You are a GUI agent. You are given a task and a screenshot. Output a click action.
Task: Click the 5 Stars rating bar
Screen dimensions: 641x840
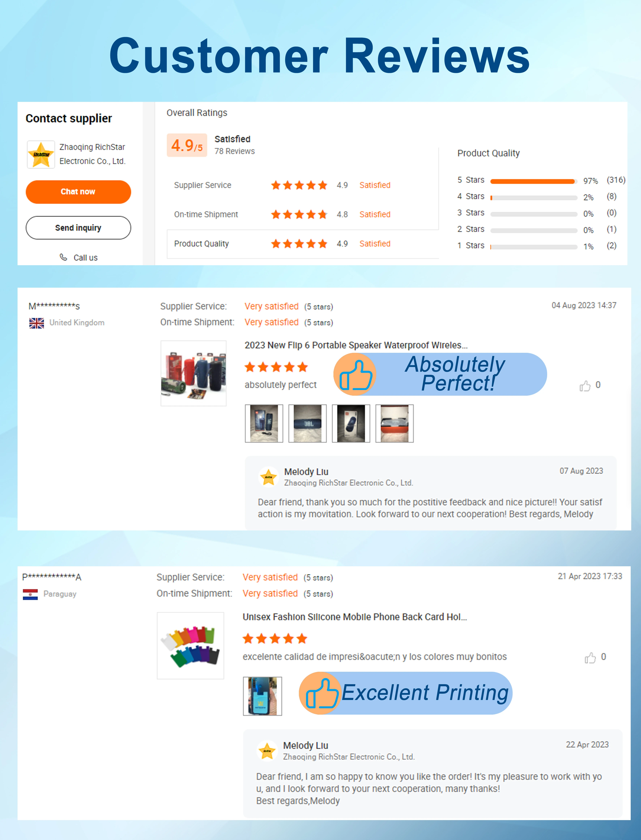coord(533,181)
